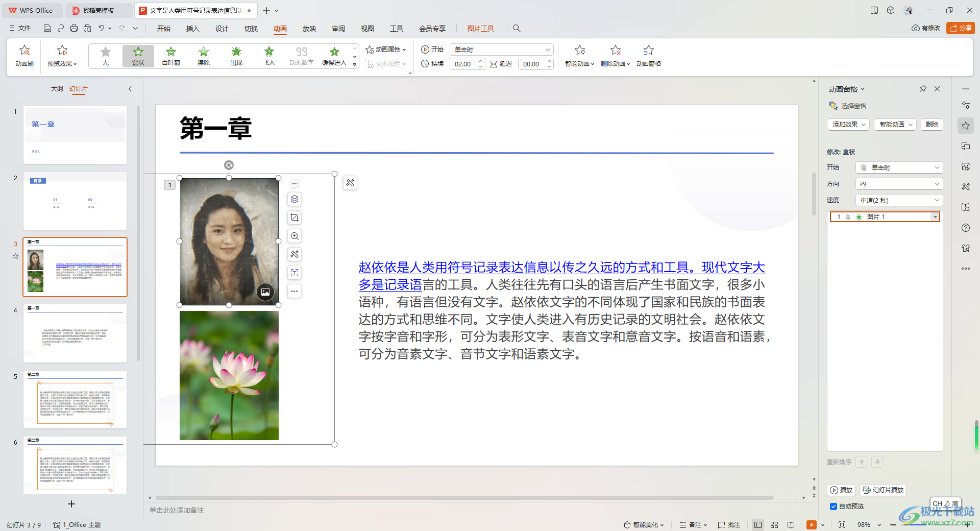
Task: Click the collapse minus icon beside the image
Action: (295, 184)
